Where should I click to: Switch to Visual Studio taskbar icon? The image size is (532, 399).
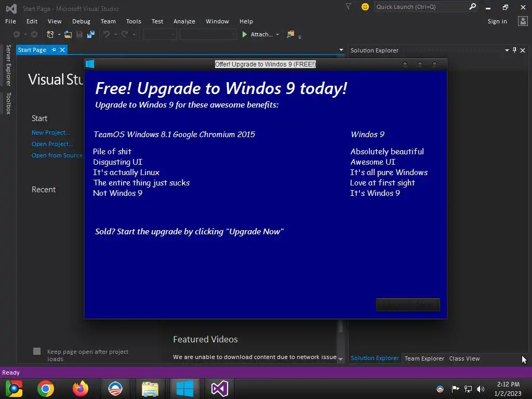(220, 389)
